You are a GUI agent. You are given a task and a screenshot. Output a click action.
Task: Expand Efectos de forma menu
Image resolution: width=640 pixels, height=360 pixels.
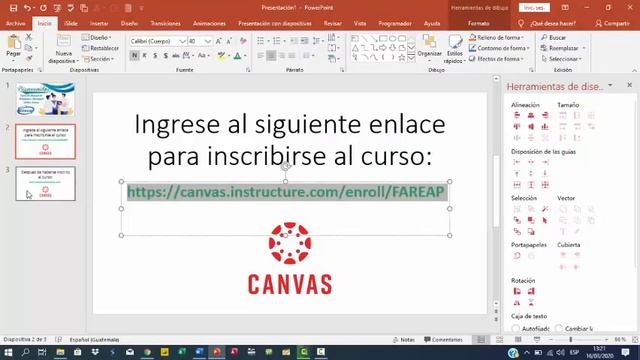[x=496, y=59]
